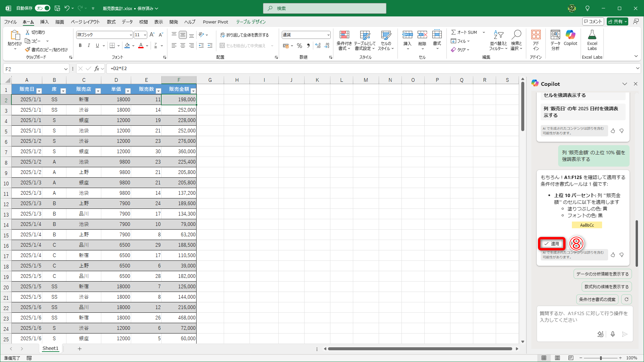Click thumbs-up on the latest Copilot reply
Image resolution: width=644 pixels, height=362 pixels.
(613, 255)
